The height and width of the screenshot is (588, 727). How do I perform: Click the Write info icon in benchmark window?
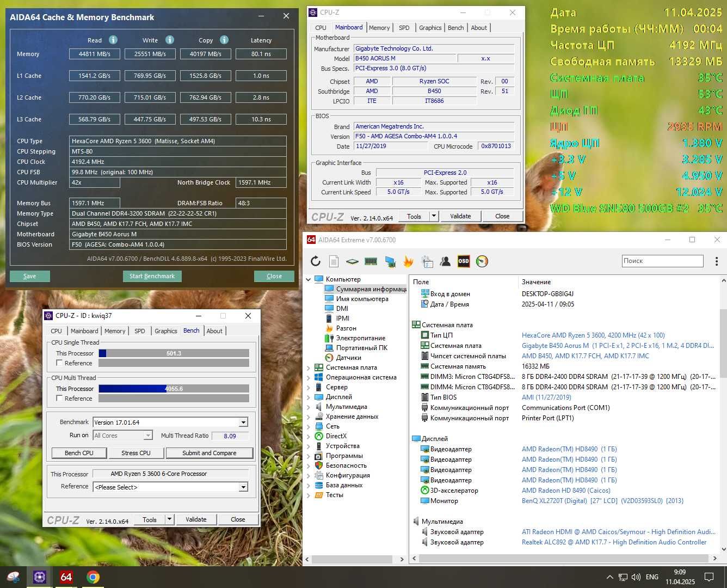tap(170, 40)
